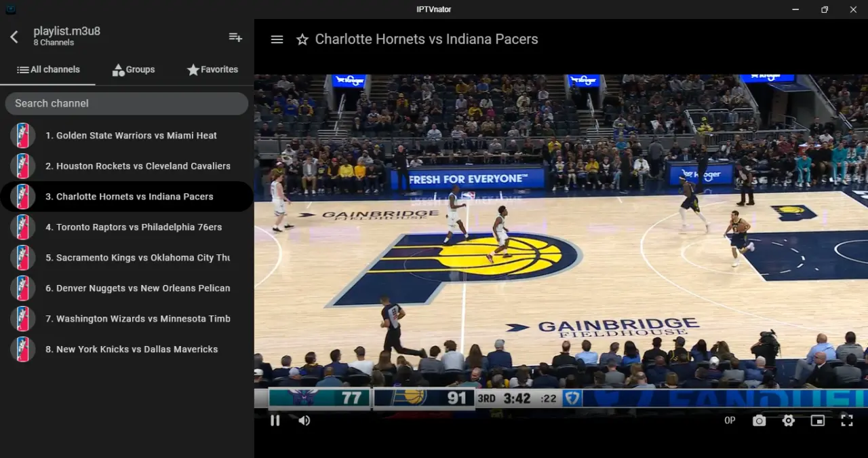Play Golden State Warriors vs Miami Heat
Screen dimensions: 868x458
(127, 135)
